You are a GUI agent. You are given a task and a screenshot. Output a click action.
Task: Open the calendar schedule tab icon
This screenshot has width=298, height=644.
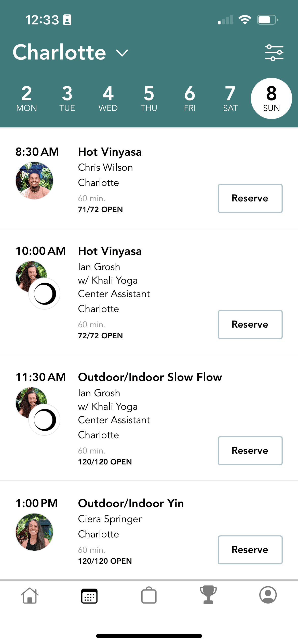89,596
